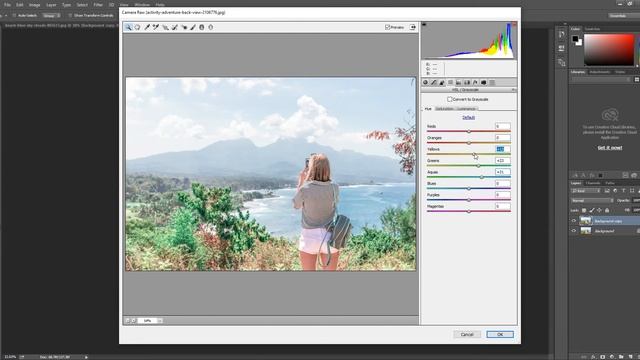Open the HSL / Grayscale panel flyout menu
This screenshot has width=640, height=360.
click(x=513, y=90)
